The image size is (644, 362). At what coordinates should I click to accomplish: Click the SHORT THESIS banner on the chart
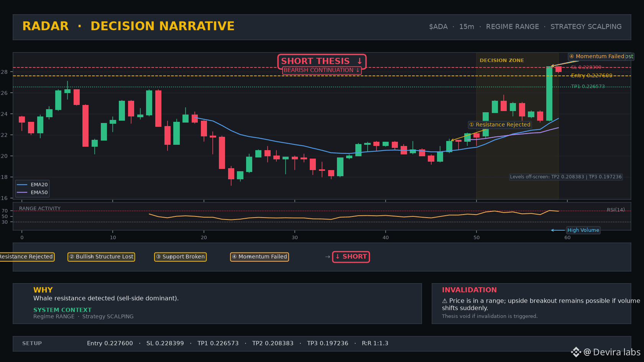click(x=322, y=61)
